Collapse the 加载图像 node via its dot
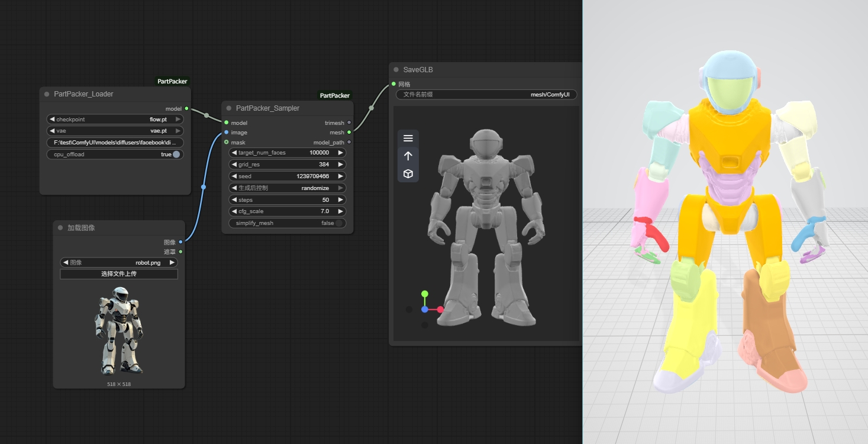The image size is (868, 444). [x=60, y=228]
